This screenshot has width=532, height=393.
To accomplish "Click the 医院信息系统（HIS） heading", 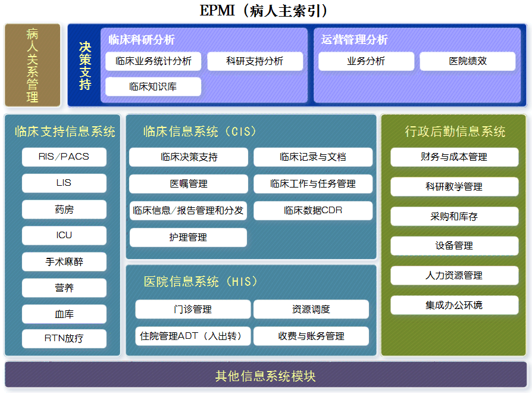I will tap(201, 281).
